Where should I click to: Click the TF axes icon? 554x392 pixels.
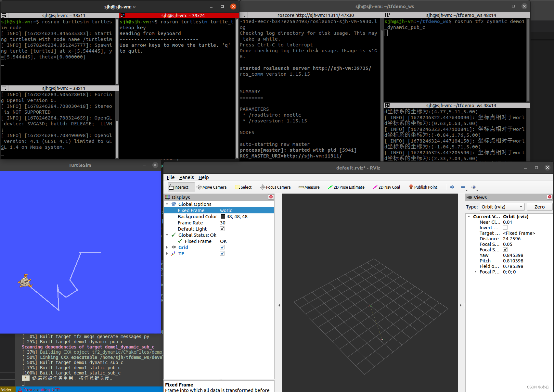(174, 253)
